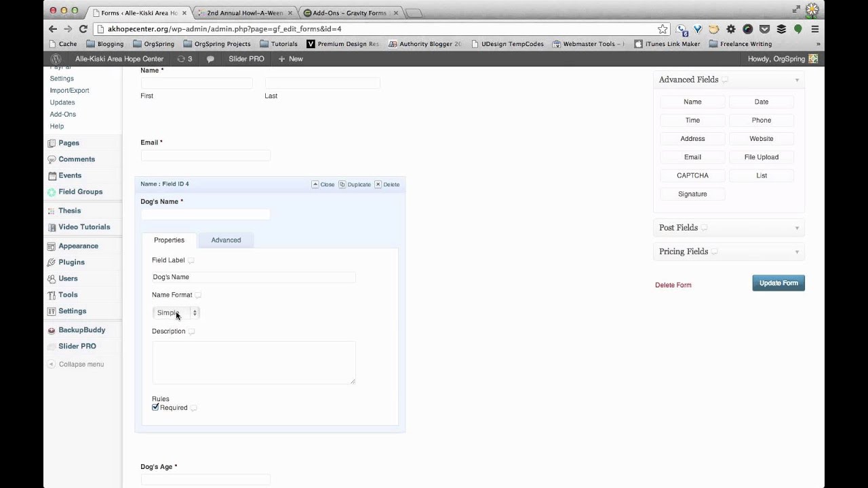Add a CAPTCHA field
Viewport: 868px width, 488px height.
coord(692,176)
